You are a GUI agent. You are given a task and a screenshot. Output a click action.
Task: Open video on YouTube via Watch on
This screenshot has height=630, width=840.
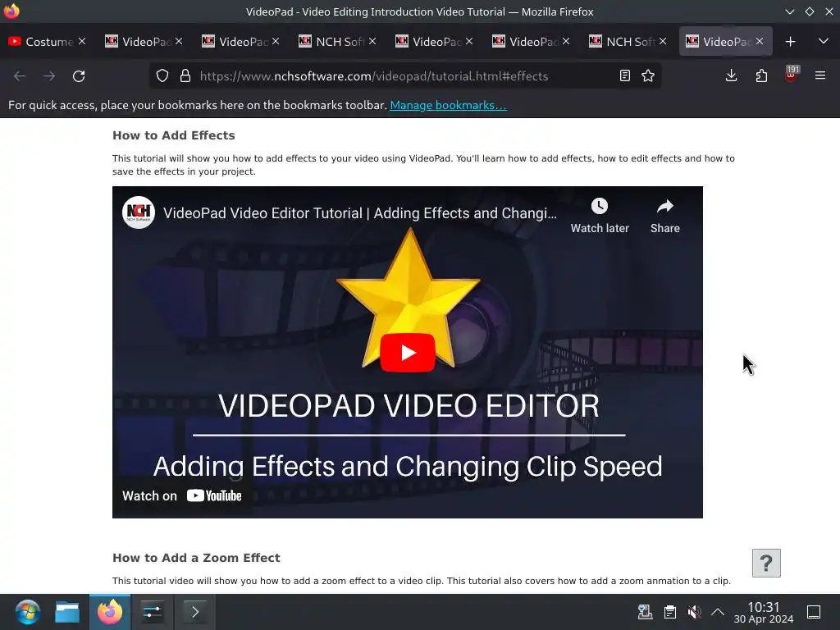[x=182, y=495]
